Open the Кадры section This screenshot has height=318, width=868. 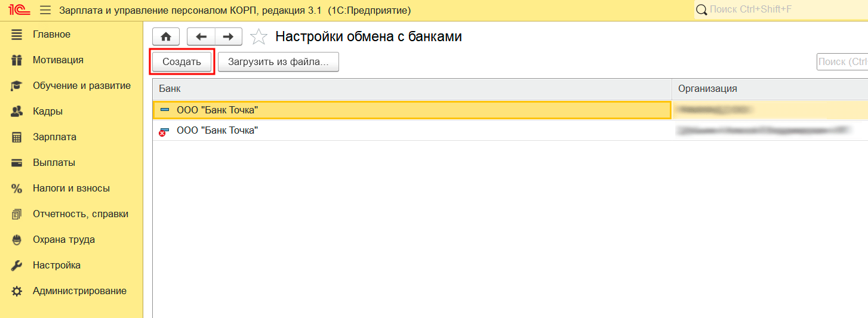coord(48,112)
